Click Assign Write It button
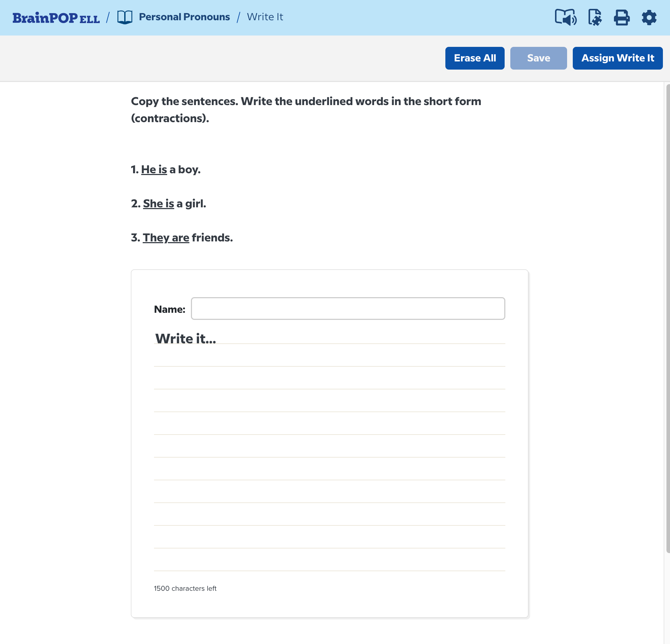The height and width of the screenshot is (644, 670). [x=617, y=58]
